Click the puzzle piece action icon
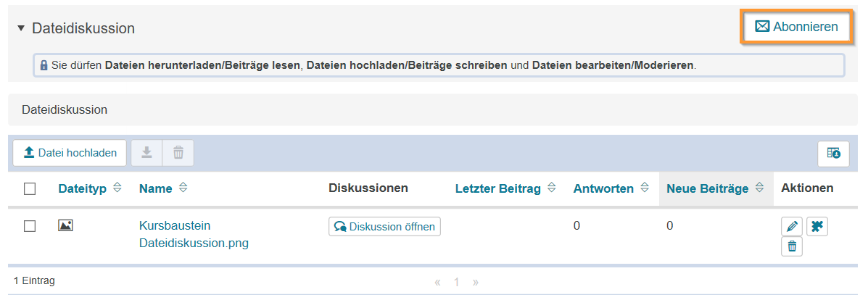The width and height of the screenshot is (868, 300). point(817,226)
